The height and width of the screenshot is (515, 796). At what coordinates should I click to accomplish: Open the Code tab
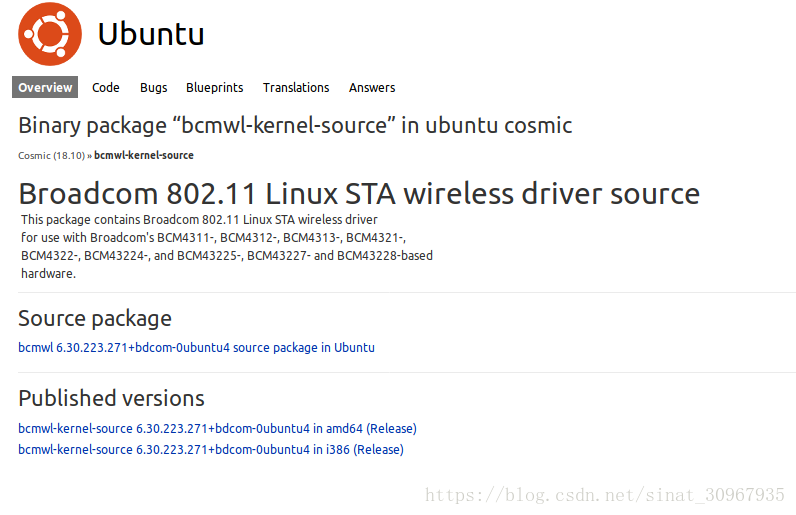[106, 87]
